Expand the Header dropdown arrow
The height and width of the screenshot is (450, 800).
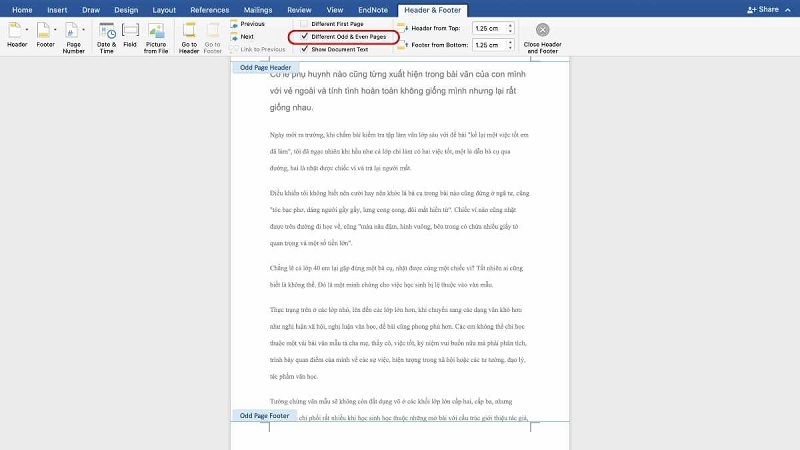[x=27, y=30]
